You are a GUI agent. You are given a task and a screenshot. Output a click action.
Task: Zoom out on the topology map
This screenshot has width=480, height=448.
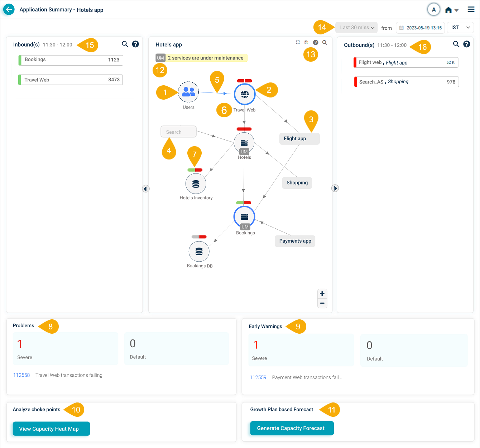[322, 303]
